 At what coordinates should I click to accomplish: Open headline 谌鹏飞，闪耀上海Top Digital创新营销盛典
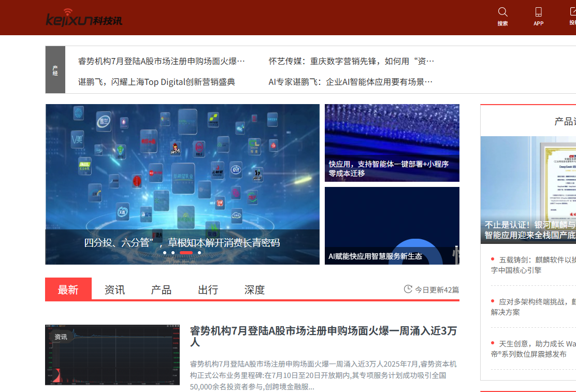pyautogui.click(x=156, y=82)
